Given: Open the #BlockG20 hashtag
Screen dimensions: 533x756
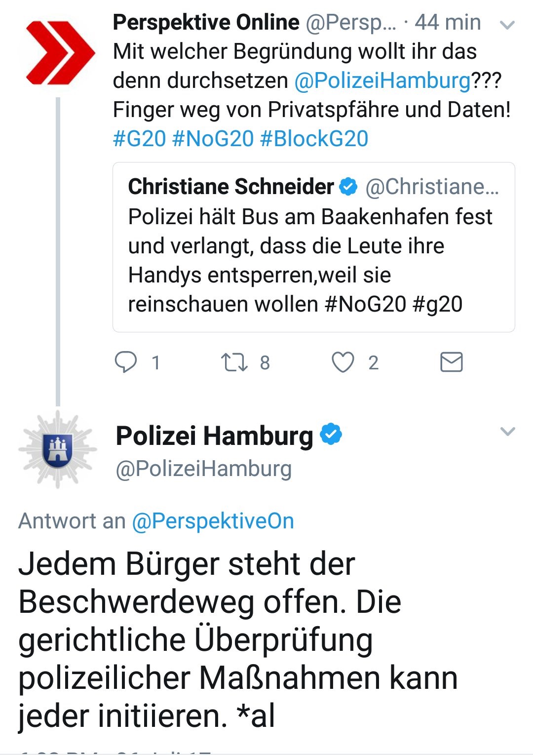Looking at the screenshot, I should 314,139.
